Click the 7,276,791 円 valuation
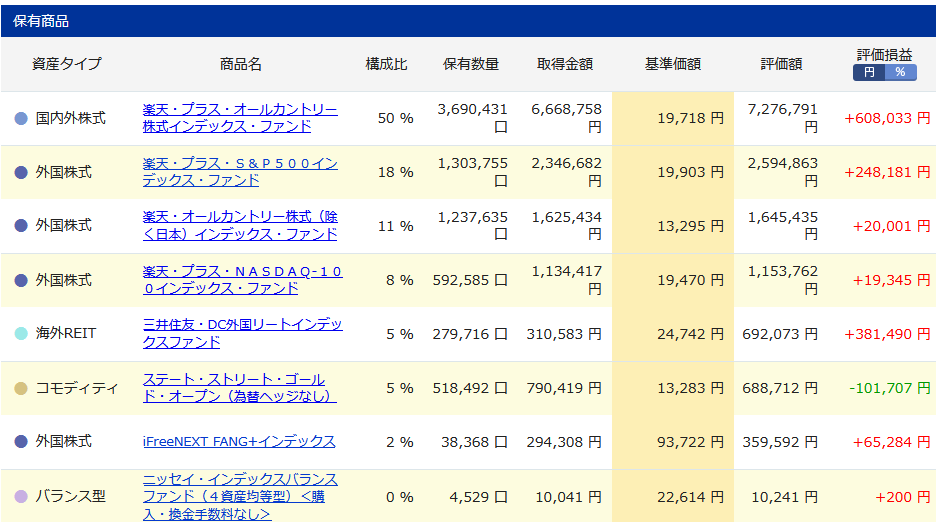The height and width of the screenshot is (522, 936). pyautogui.click(x=783, y=118)
